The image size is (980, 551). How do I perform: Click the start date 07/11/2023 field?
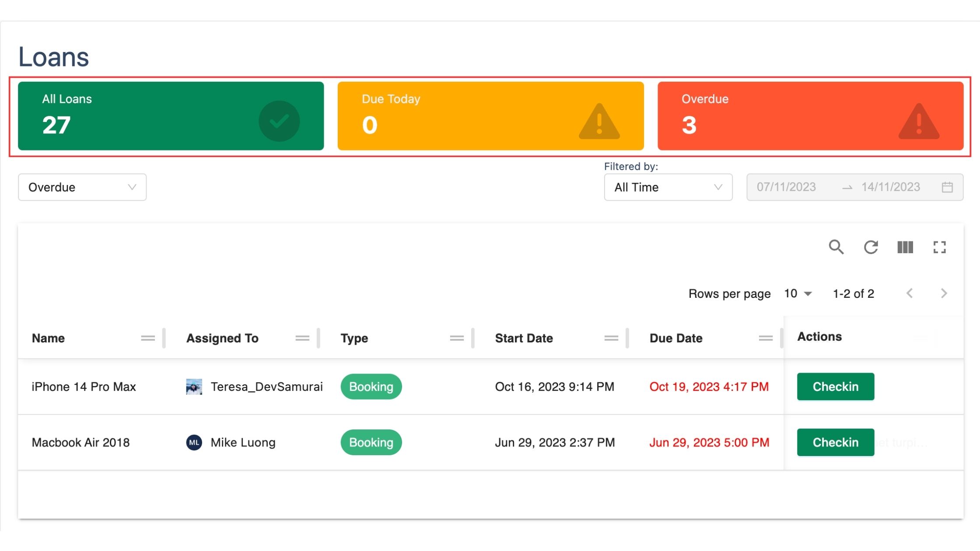(x=786, y=187)
